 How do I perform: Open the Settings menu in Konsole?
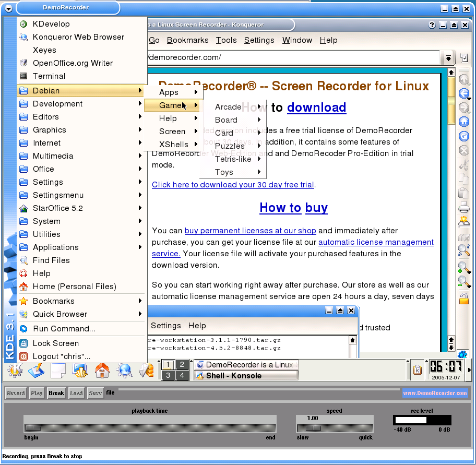point(165,326)
